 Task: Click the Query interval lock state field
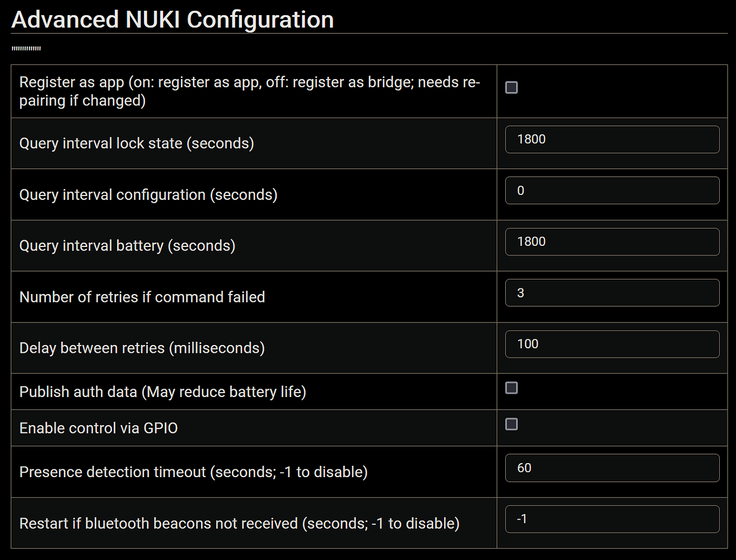click(x=612, y=139)
